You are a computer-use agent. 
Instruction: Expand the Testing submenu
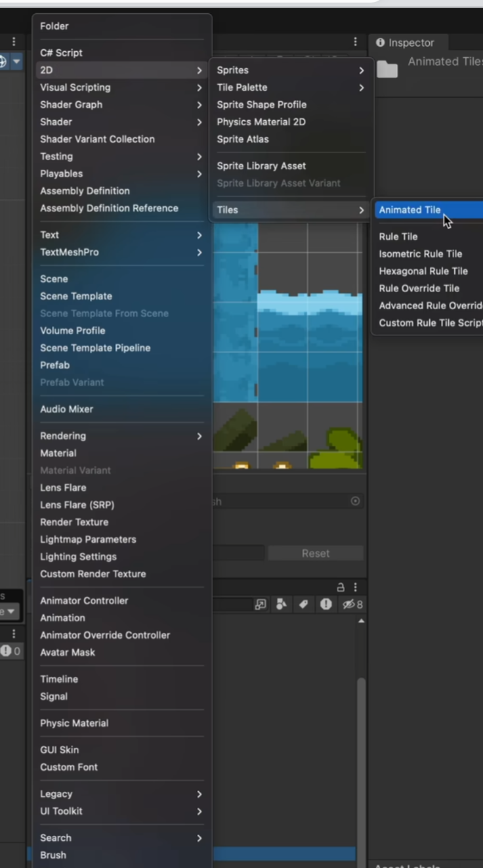click(x=122, y=156)
